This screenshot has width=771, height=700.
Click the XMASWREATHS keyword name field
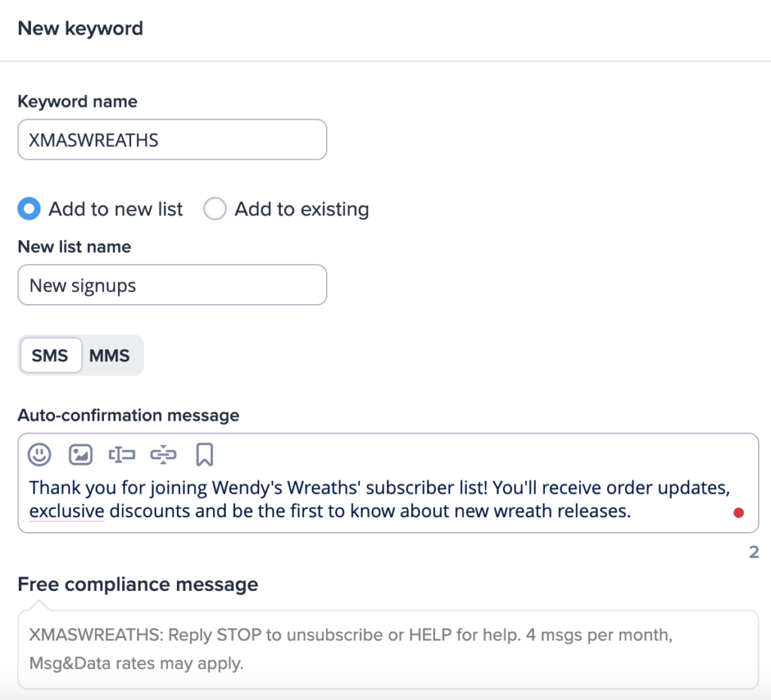tap(172, 139)
